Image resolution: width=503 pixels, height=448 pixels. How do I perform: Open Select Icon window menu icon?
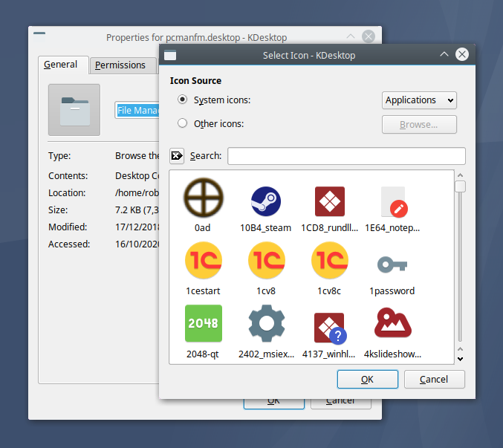[170, 55]
